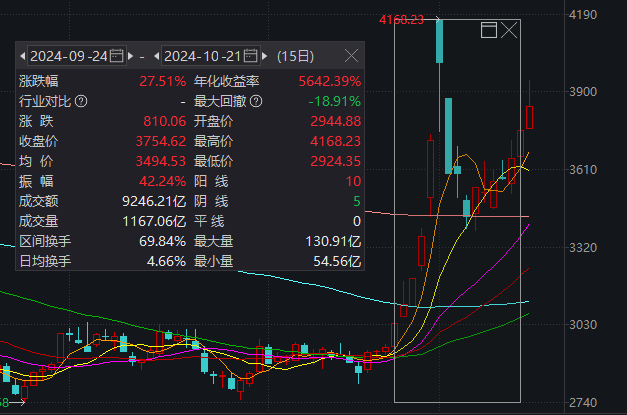The height and width of the screenshot is (415, 627).
Task: Step end date forward with right arrow
Action: coord(264,56)
